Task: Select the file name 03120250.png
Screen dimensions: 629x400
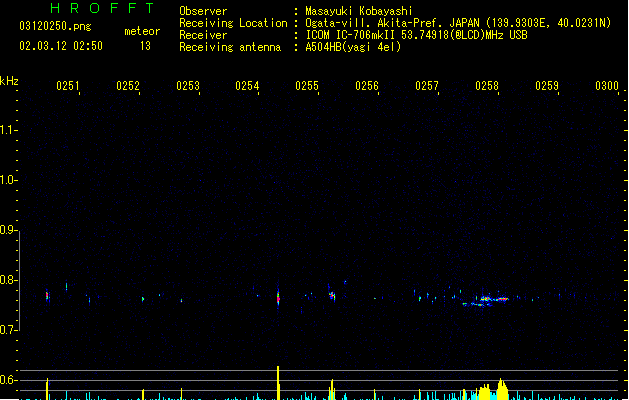Action: pyautogui.click(x=55, y=26)
